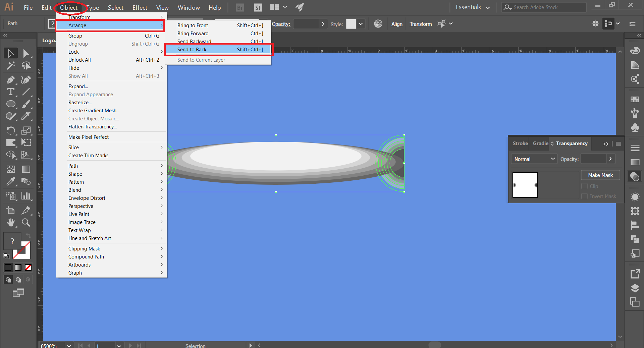Select the Type tool

pyautogui.click(x=11, y=92)
